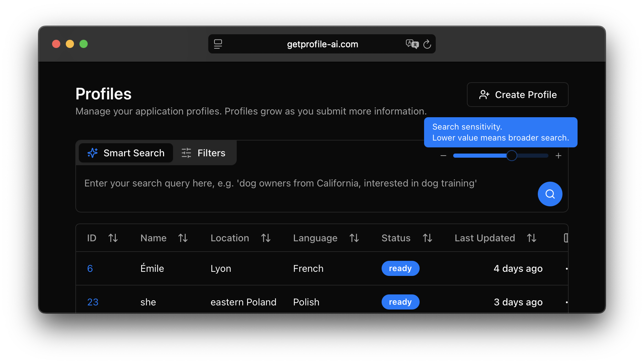
Task: Click the translate icon in address bar
Action: [x=412, y=44]
